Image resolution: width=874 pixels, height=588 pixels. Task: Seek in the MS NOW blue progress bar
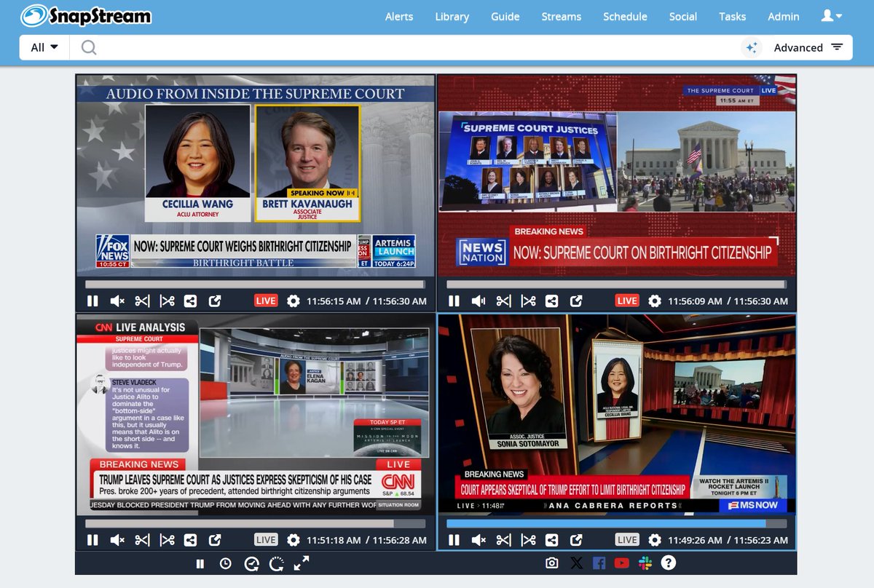pyautogui.click(x=616, y=523)
